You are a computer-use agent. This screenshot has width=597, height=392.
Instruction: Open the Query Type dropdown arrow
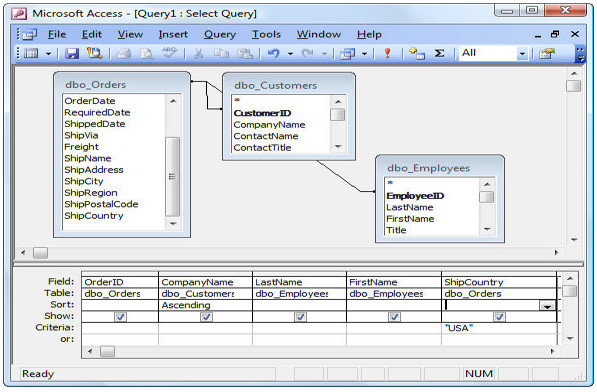pyautogui.click(x=364, y=54)
